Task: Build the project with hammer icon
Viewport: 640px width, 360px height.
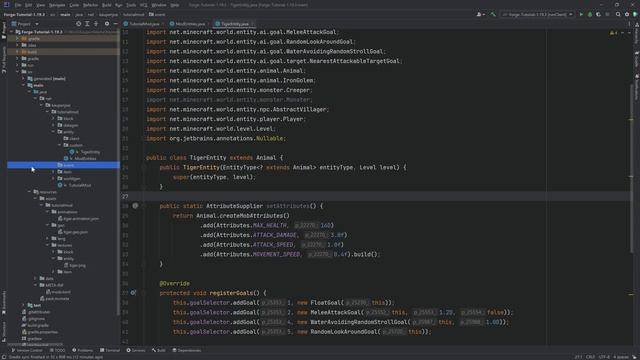Action: (493, 14)
